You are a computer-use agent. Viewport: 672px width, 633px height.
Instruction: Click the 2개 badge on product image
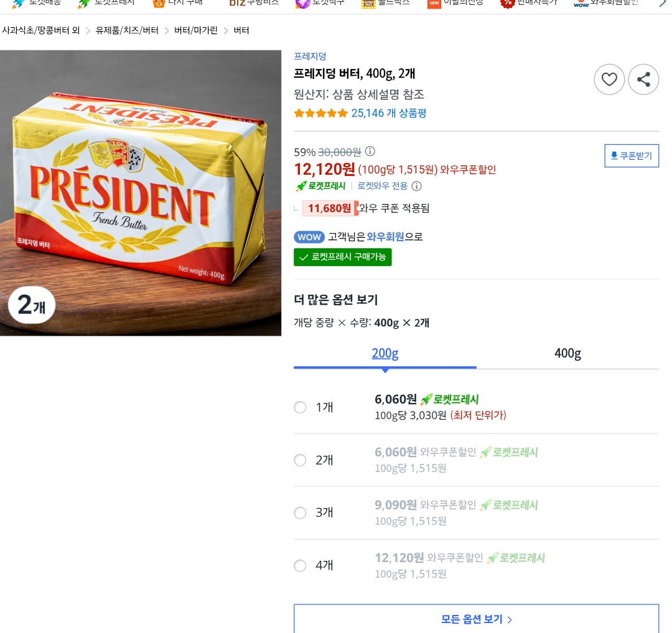click(x=32, y=305)
